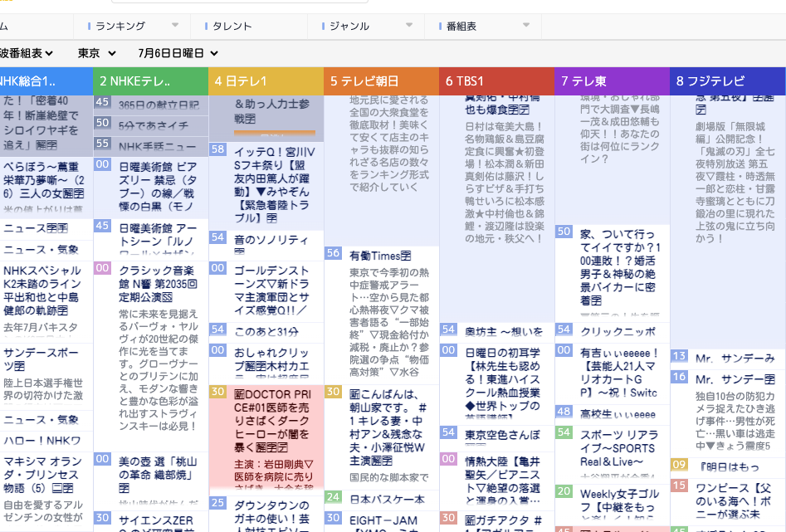Open the タレント menu
Screen dimensions: 786x532
[232, 26]
